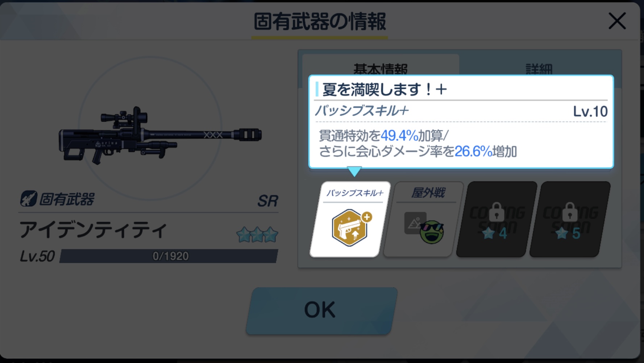Click the Lv.10 skill level label

(590, 111)
